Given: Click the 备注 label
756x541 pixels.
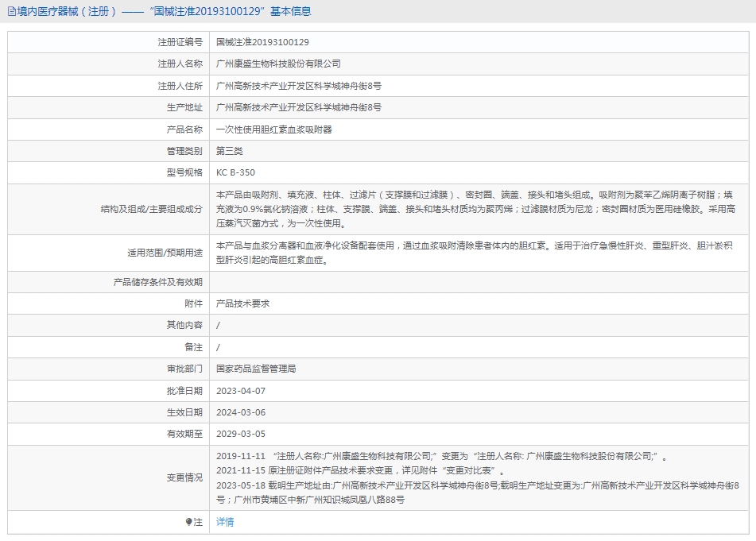Looking at the screenshot, I should point(193,347).
